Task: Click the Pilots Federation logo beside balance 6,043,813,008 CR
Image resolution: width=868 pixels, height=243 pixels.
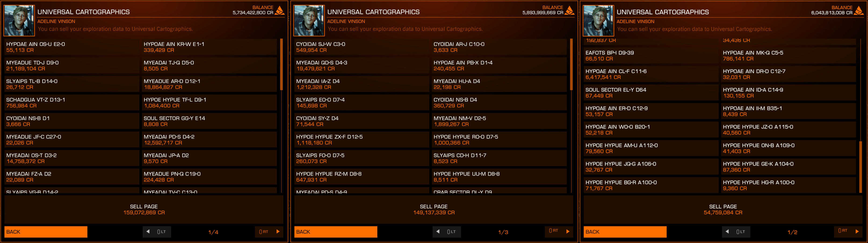Action: (x=859, y=10)
